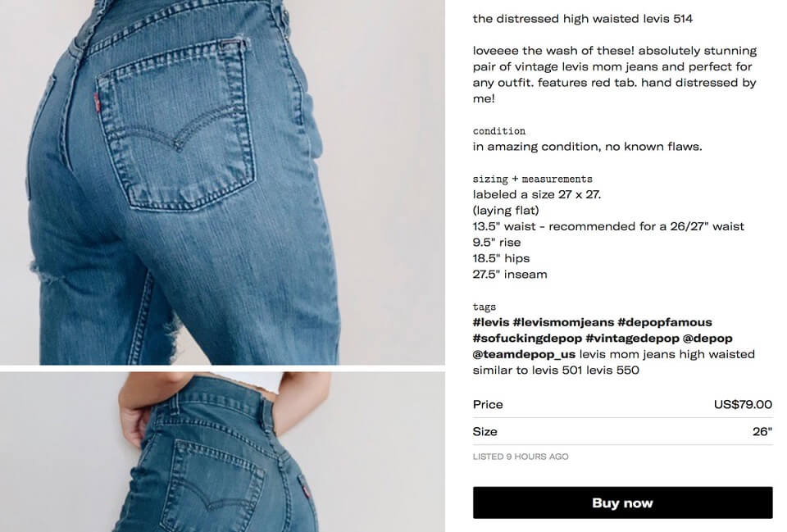
Task: Click the listing title about distressed levis 514
Action: pos(582,19)
